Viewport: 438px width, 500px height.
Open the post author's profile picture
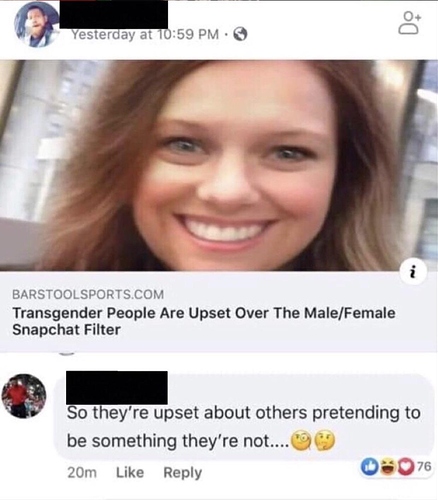pos(36,25)
